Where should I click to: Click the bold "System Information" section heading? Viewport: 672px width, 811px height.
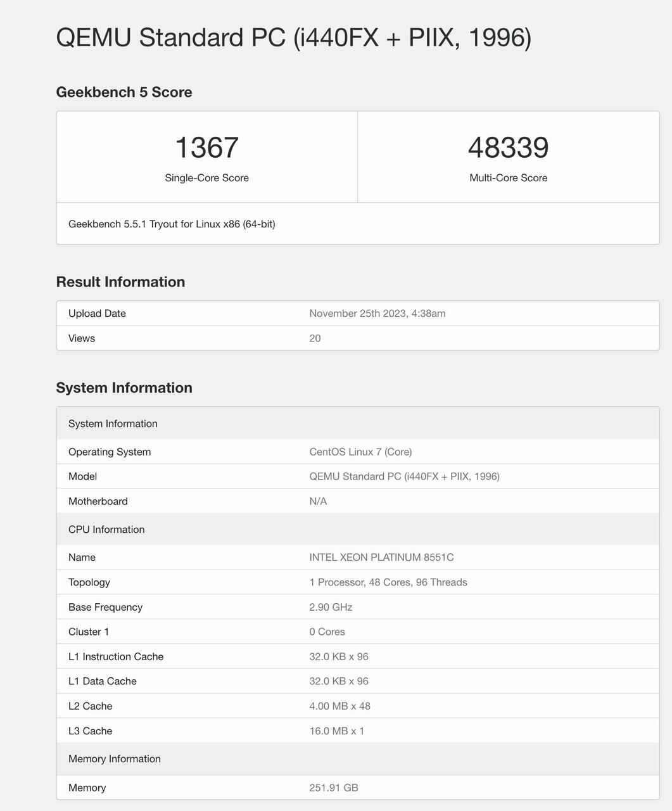124,388
